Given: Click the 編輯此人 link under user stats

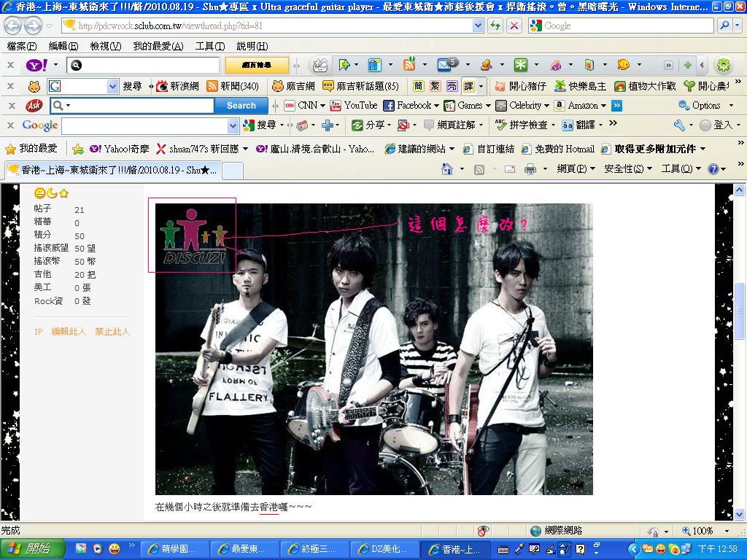Looking at the screenshot, I should click(x=69, y=332).
